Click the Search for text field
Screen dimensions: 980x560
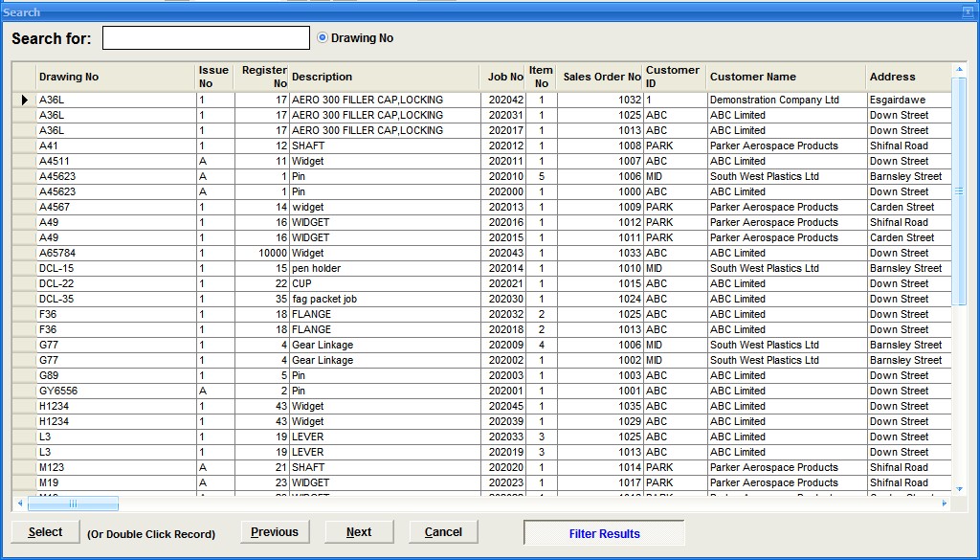pyautogui.click(x=206, y=38)
